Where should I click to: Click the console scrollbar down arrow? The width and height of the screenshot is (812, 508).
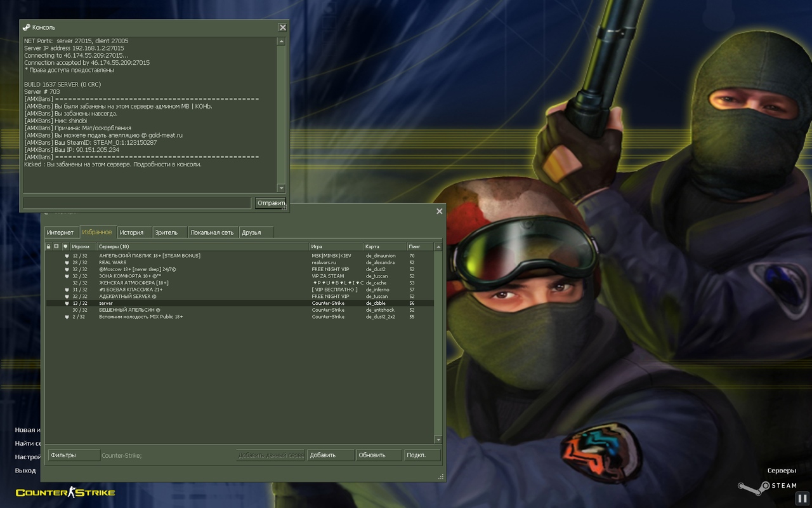(x=282, y=188)
